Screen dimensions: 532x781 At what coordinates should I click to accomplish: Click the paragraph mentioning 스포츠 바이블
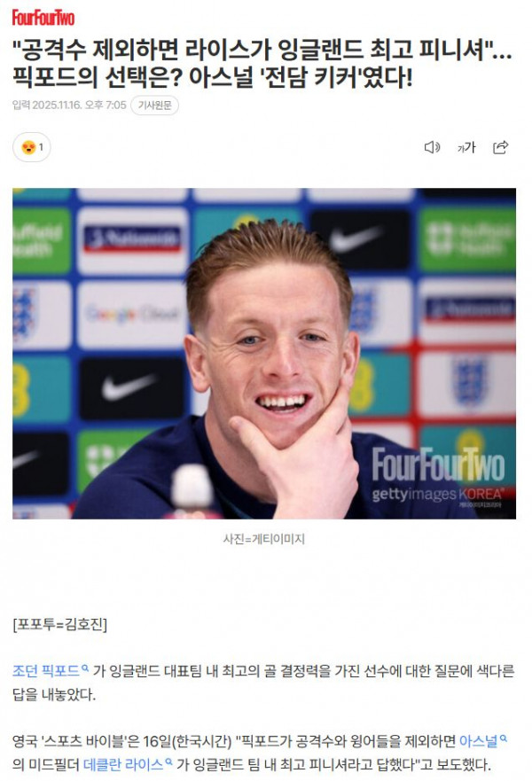(x=260, y=753)
